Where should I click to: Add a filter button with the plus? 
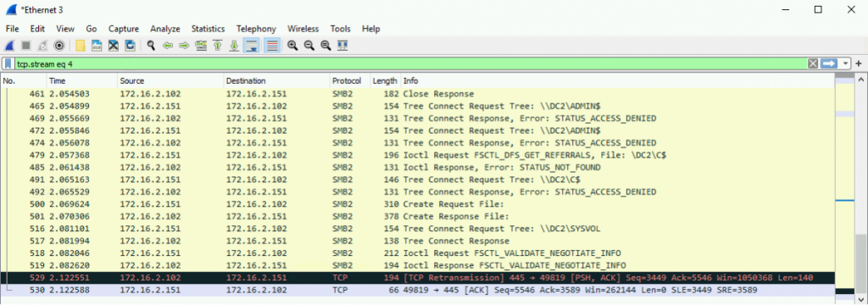tap(859, 64)
